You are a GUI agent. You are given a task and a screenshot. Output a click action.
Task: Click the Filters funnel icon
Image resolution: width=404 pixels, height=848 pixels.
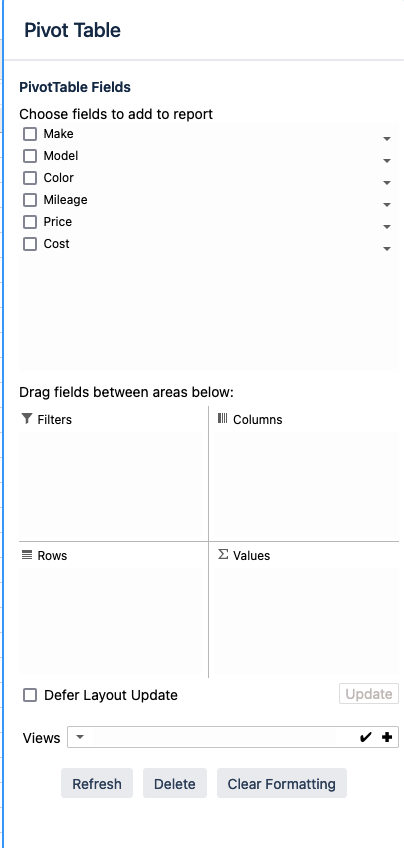tap(27, 419)
